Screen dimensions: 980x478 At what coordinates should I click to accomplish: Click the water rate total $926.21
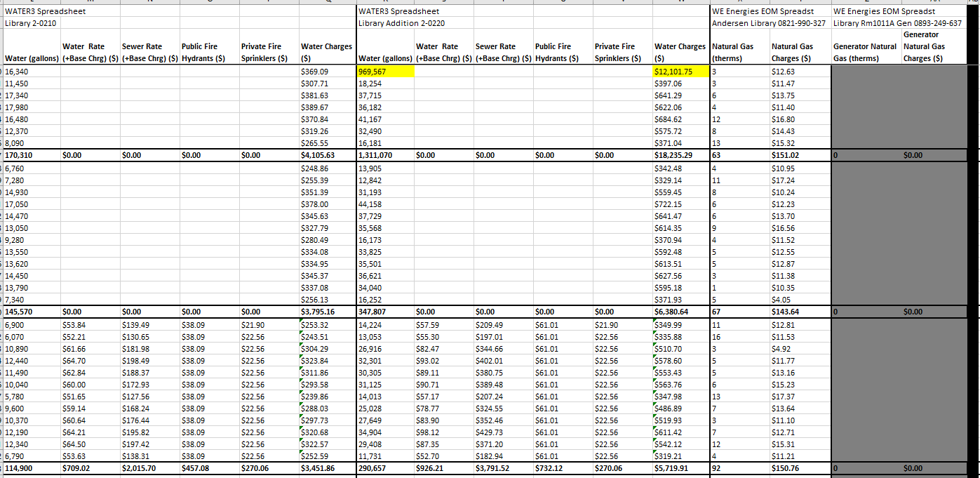[444, 468]
